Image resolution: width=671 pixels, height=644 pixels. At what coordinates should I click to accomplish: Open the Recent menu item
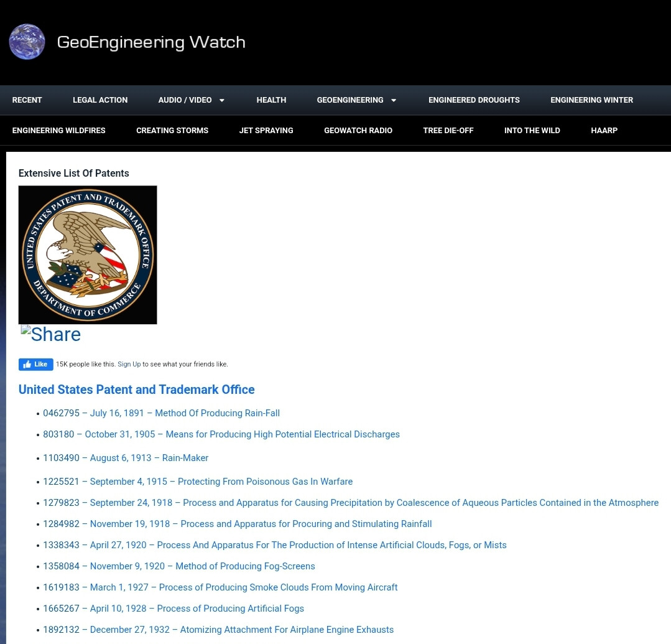pos(27,100)
